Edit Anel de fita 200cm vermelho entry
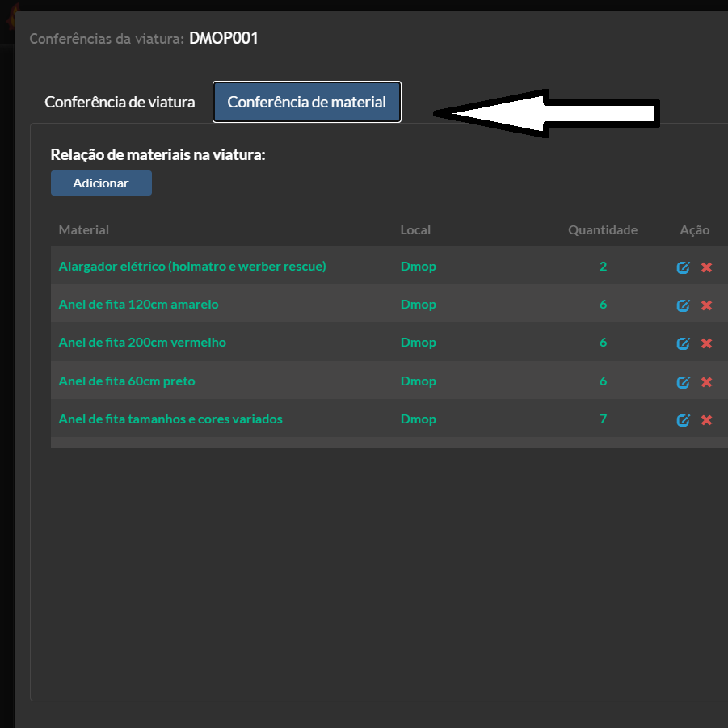The height and width of the screenshot is (728, 728). pos(683,343)
